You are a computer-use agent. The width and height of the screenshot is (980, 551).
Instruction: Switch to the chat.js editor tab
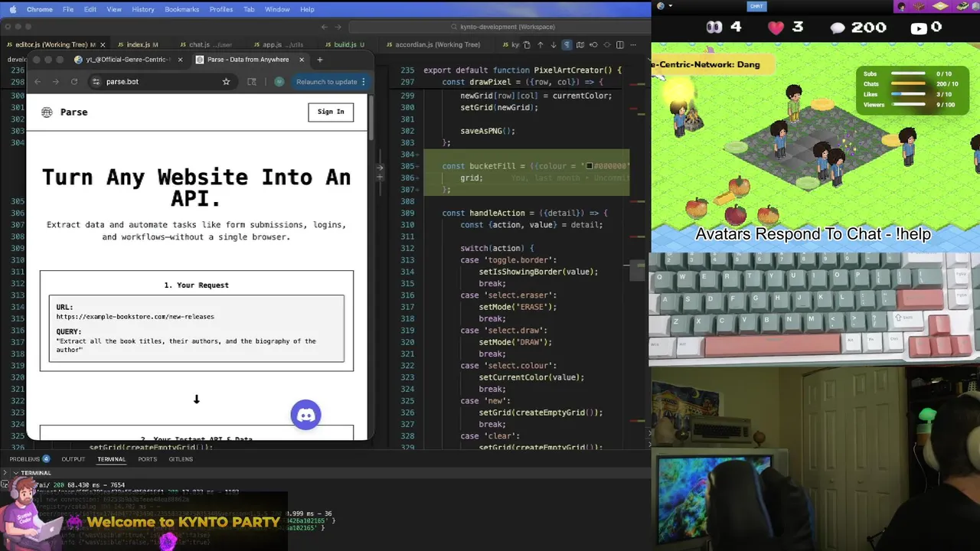[x=207, y=44]
